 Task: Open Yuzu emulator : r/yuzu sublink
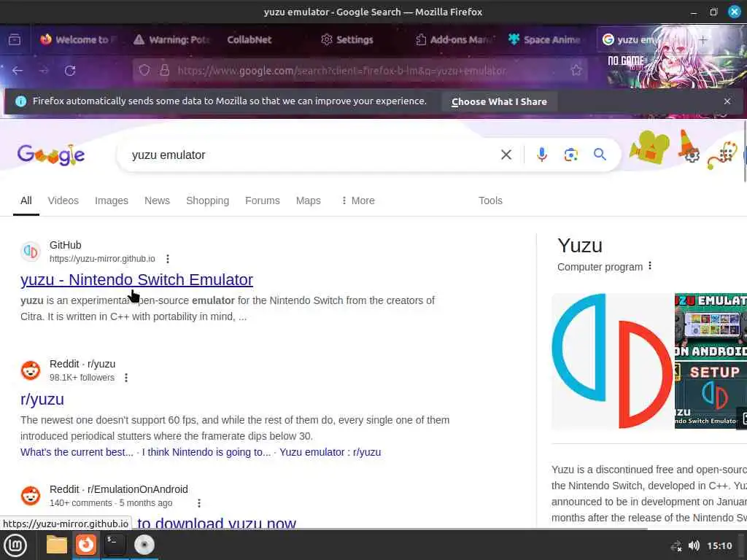point(330,452)
